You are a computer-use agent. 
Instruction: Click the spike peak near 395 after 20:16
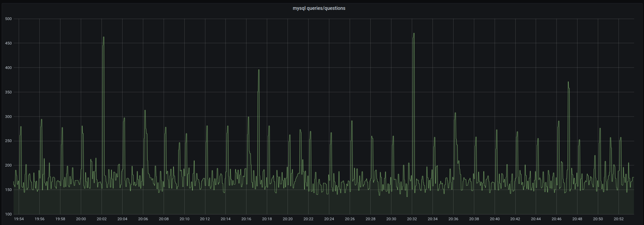coord(259,70)
